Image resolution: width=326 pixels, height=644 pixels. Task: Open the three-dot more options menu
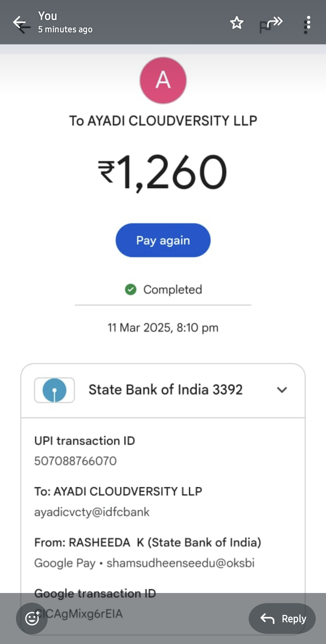pyautogui.click(x=308, y=24)
